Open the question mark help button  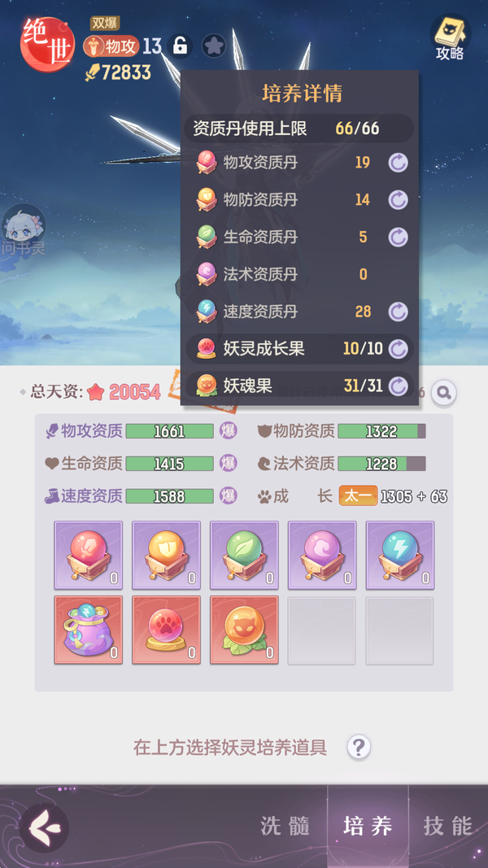click(359, 748)
